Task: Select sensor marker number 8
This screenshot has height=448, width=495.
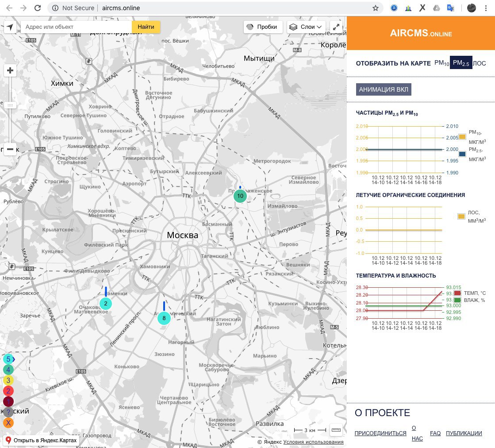Action: (x=164, y=318)
